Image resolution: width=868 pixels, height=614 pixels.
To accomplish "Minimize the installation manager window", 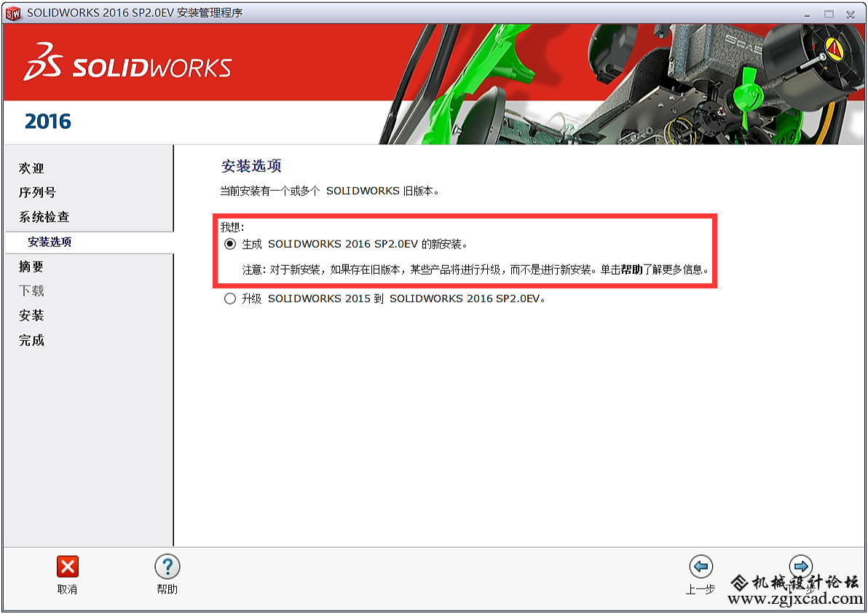I will [807, 15].
